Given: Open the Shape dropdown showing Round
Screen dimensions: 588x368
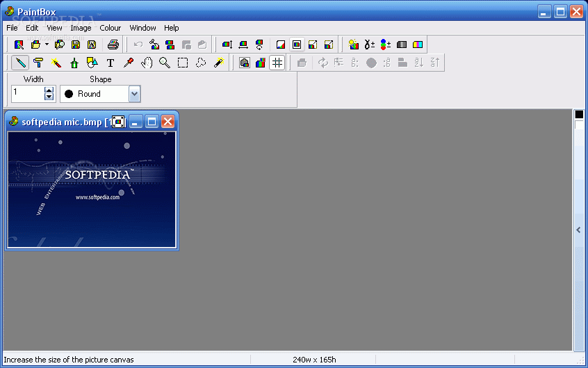Looking at the screenshot, I should point(134,94).
